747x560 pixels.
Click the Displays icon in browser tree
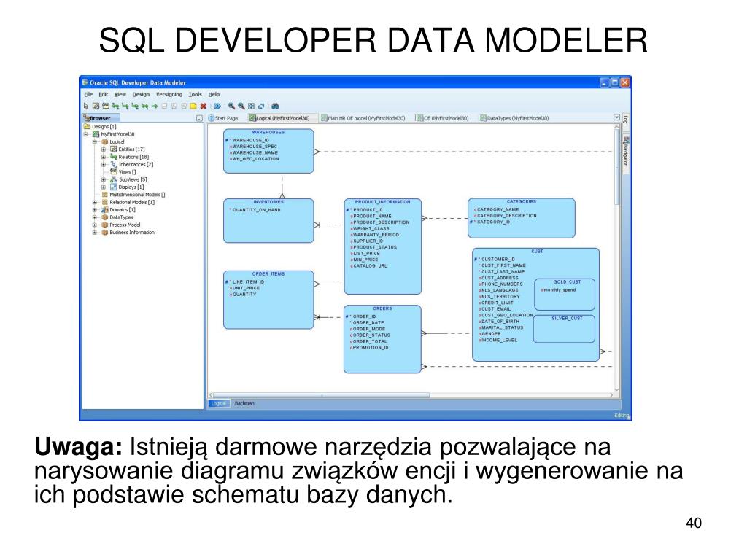click(113, 187)
